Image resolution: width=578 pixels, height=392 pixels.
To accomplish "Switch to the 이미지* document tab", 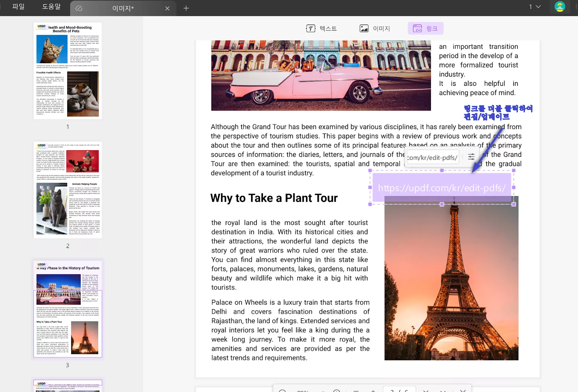I will [x=123, y=8].
